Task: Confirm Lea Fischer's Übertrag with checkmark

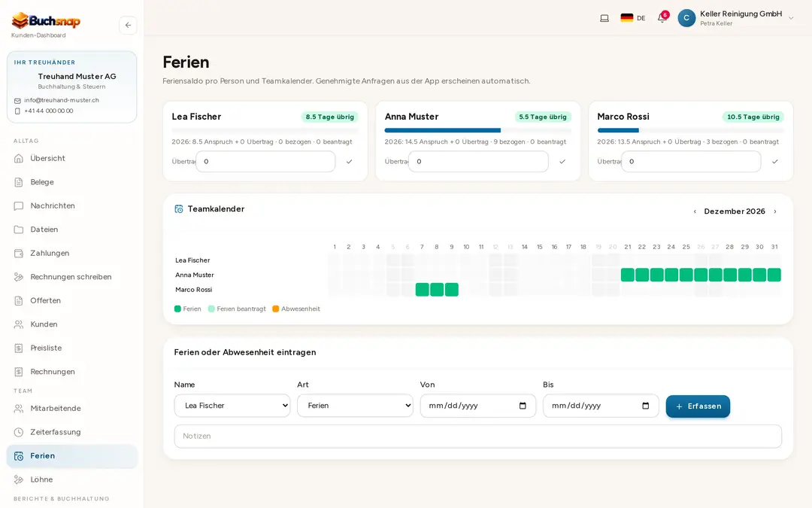Action: [350, 162]
